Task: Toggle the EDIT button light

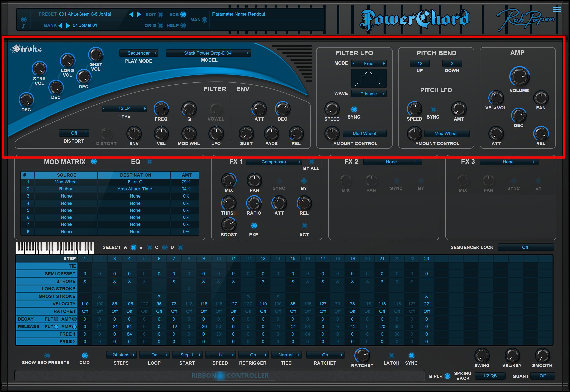Action: [160, 14]
